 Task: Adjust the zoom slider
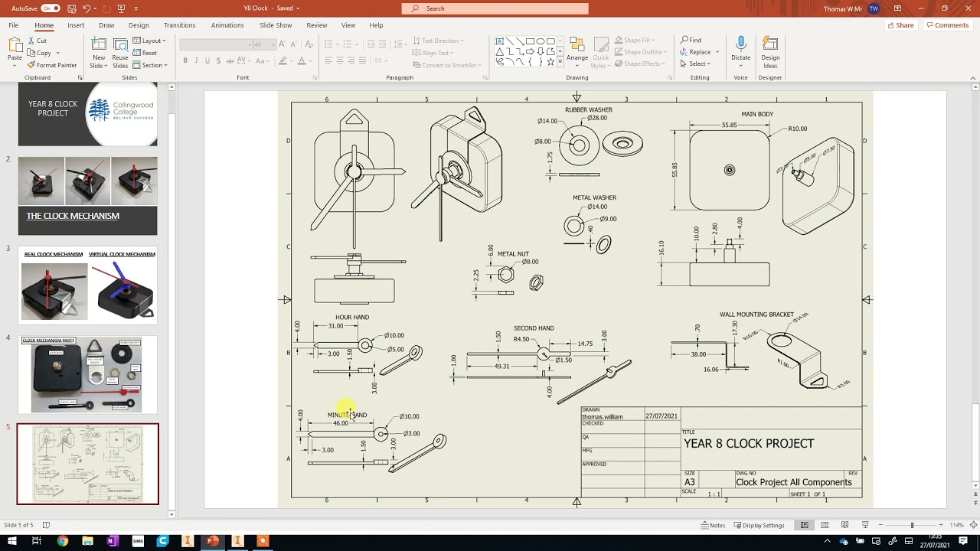[912, 526]
